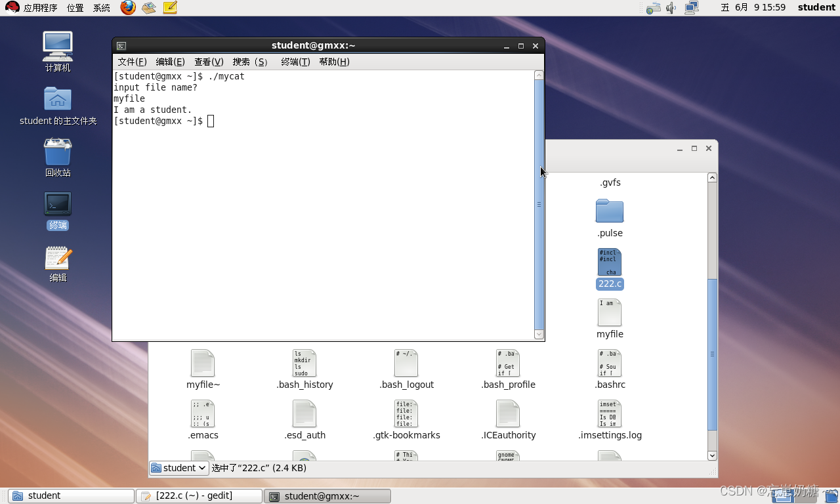This screenshot has width=840, height=504.
Task: Click the terminal vertical scrollbar thumb
Action: point(539,204)
